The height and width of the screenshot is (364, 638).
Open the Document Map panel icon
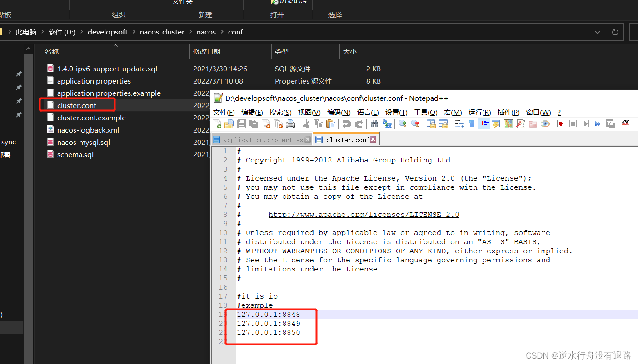pos(508,123)
